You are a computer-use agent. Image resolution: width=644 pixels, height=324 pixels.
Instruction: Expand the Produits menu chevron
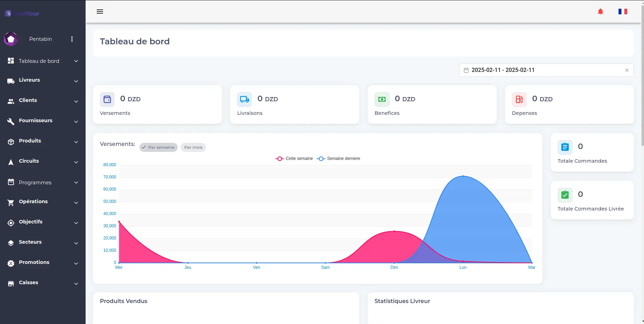click(x=76, y=142)
